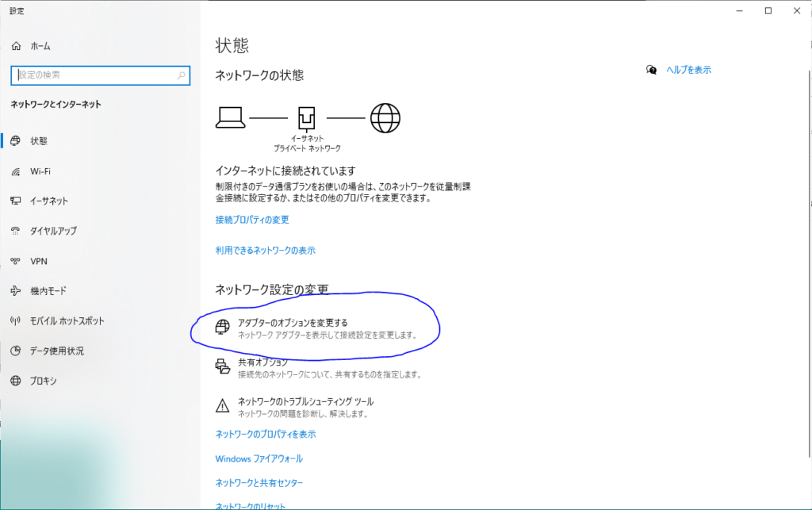Open アダプターのオプションを変更する

coord(290,324)
